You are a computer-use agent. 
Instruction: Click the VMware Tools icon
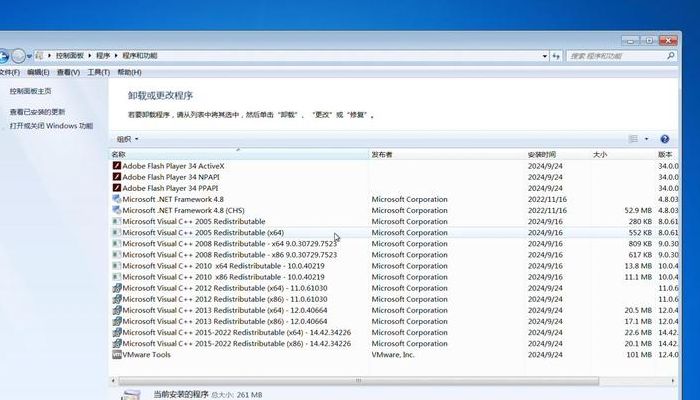[117, 355]
